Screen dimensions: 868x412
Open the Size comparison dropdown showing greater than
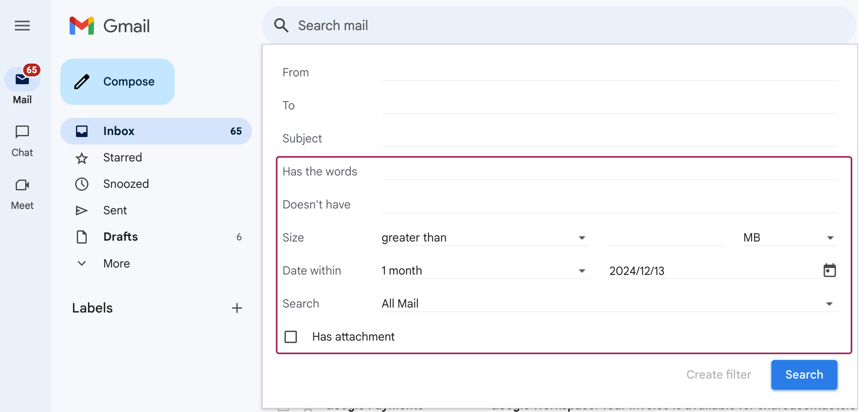pyautogui.click(x=583, y=237)
